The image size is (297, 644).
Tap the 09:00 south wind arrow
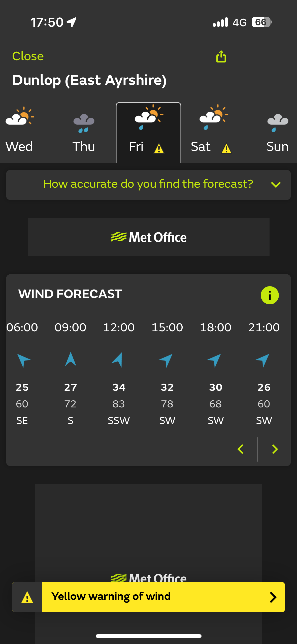(x=71, y=359)
